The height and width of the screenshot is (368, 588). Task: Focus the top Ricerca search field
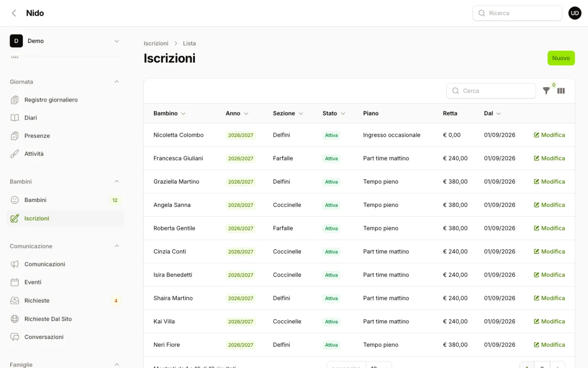click(517, 13)
